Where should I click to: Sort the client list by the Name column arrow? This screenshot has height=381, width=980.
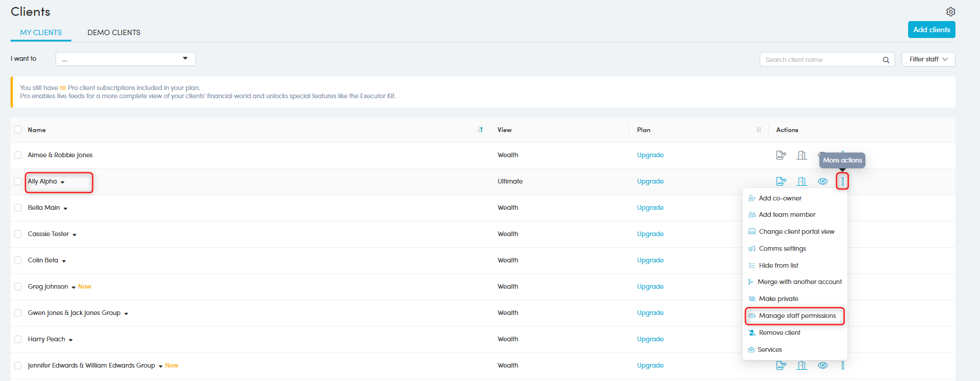coord(480,130)
